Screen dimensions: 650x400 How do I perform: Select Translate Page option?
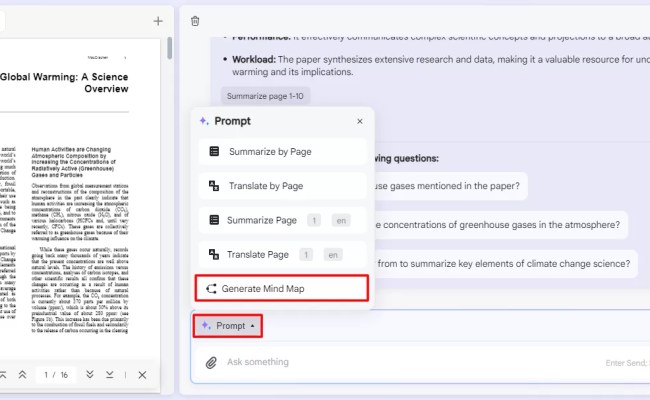tap(282, 255)
